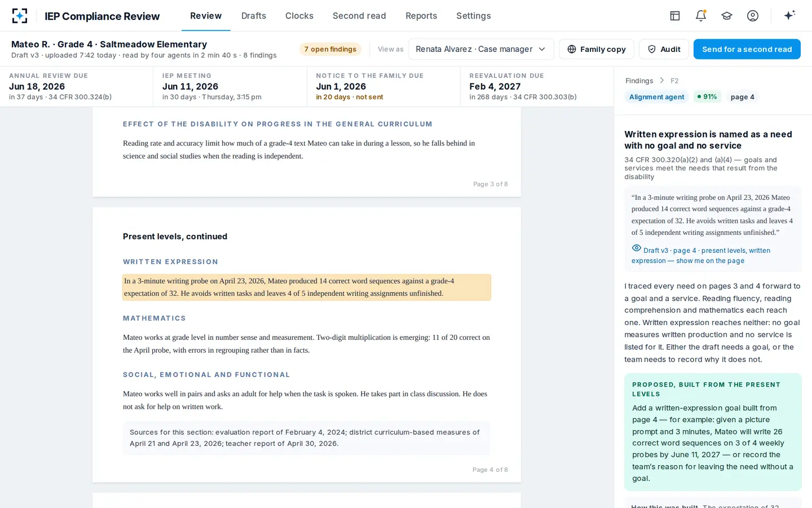Screen dimensions: 812x508
Task: Select the IEP Meeting Jun 11 card
Action: 230,86
